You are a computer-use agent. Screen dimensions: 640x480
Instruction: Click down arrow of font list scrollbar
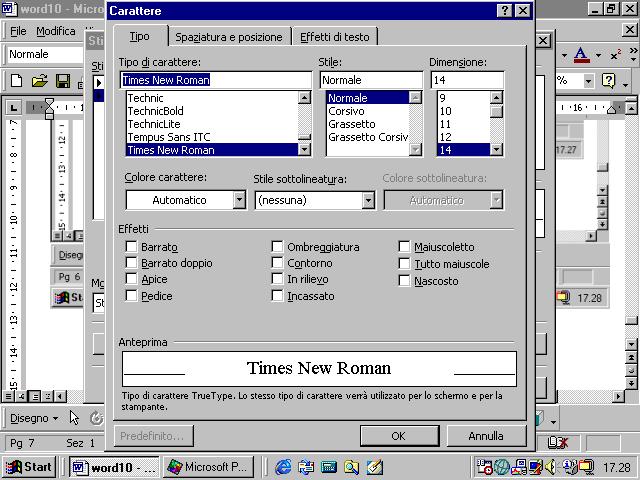pos(304,150)
